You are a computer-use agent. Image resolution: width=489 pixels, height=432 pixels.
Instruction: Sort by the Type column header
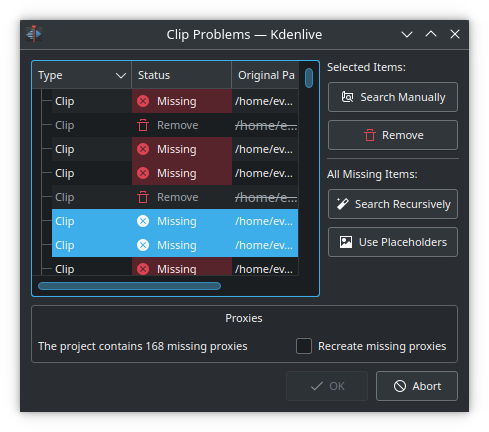click(82, 75)
